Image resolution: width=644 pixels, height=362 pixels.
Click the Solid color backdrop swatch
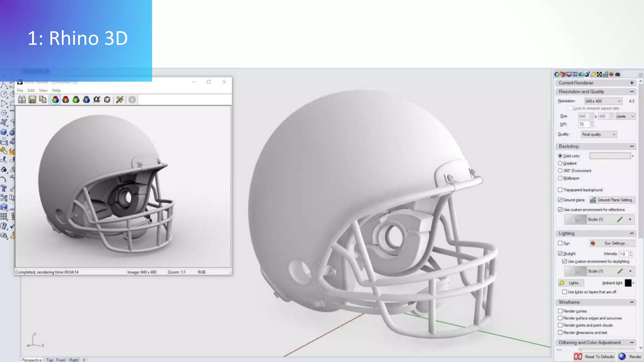point(610,156)
